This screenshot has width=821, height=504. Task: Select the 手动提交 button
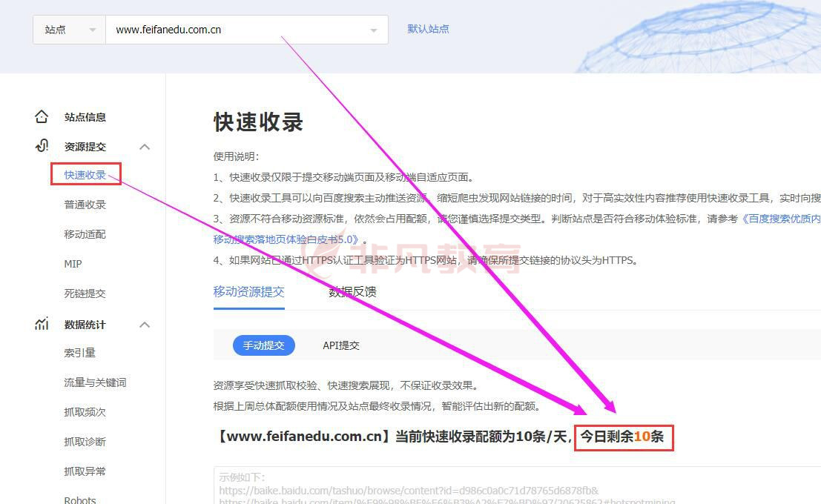point(263,345)
